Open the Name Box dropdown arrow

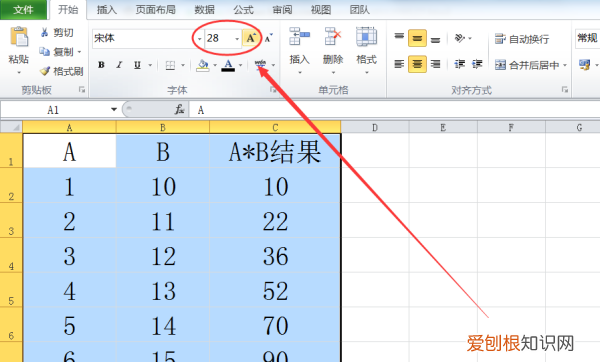pos(114,109)
